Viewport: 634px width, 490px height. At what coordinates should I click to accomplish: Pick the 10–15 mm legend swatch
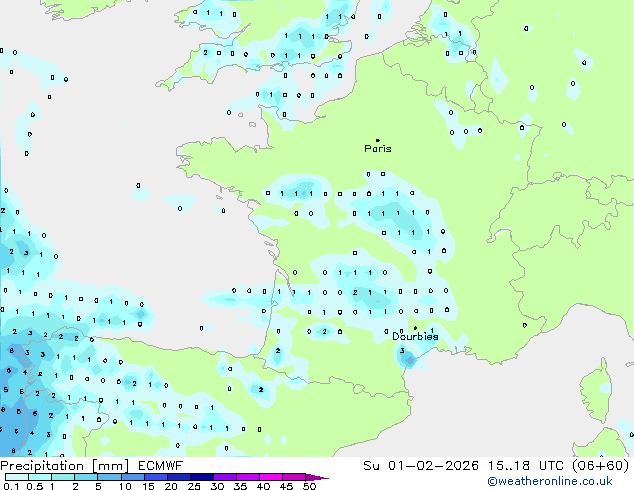coord(132,477)
